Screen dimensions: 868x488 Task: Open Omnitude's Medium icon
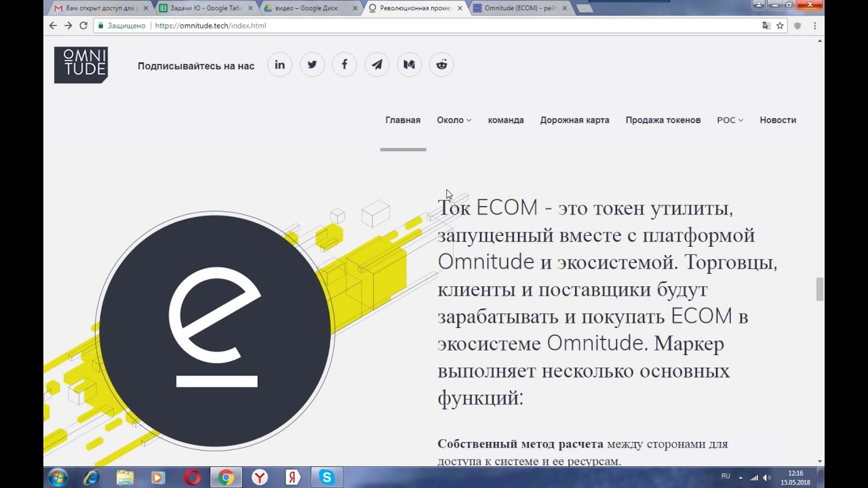pyautogui.click(x=409, y=65)
